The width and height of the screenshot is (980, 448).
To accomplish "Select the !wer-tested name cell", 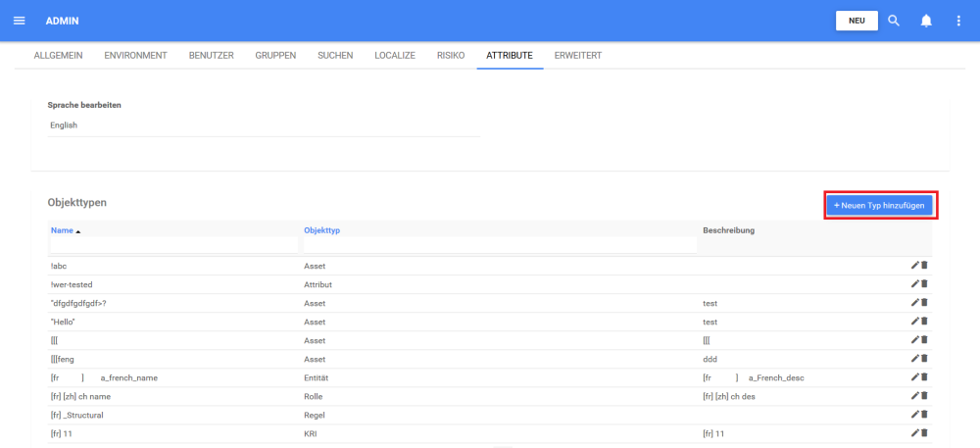I will click(x=72, y=284).
